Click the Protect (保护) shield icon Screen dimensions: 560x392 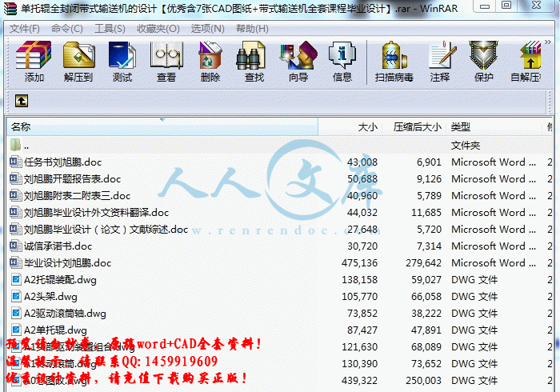click(x=483, y=62)
